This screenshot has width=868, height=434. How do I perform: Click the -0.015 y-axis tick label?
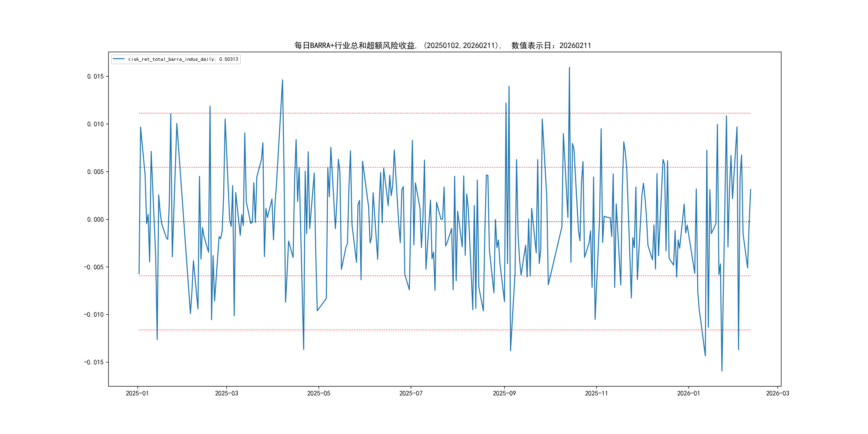[94, 362]
